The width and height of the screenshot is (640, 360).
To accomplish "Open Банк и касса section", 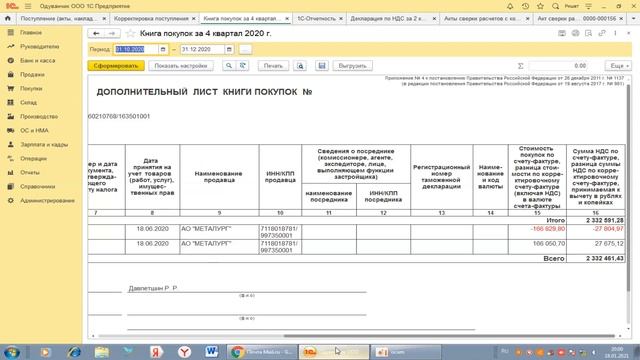I will click(38, 60).
